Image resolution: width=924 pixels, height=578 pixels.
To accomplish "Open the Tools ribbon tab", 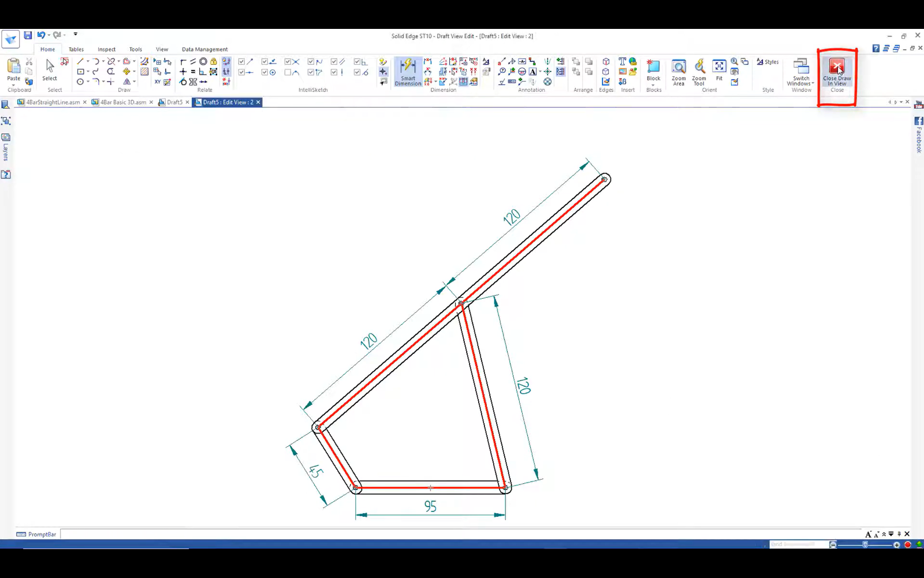I will pos(136,49).
